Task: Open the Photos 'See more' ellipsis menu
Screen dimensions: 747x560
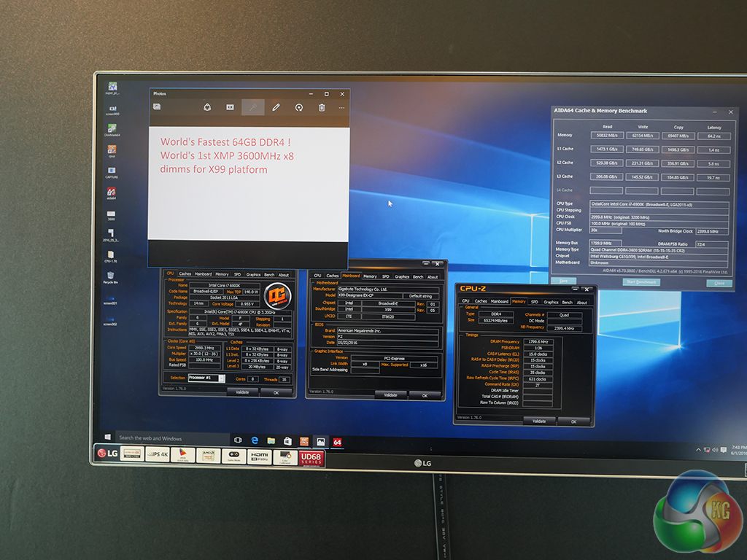Action: click(x=341, y=107)
